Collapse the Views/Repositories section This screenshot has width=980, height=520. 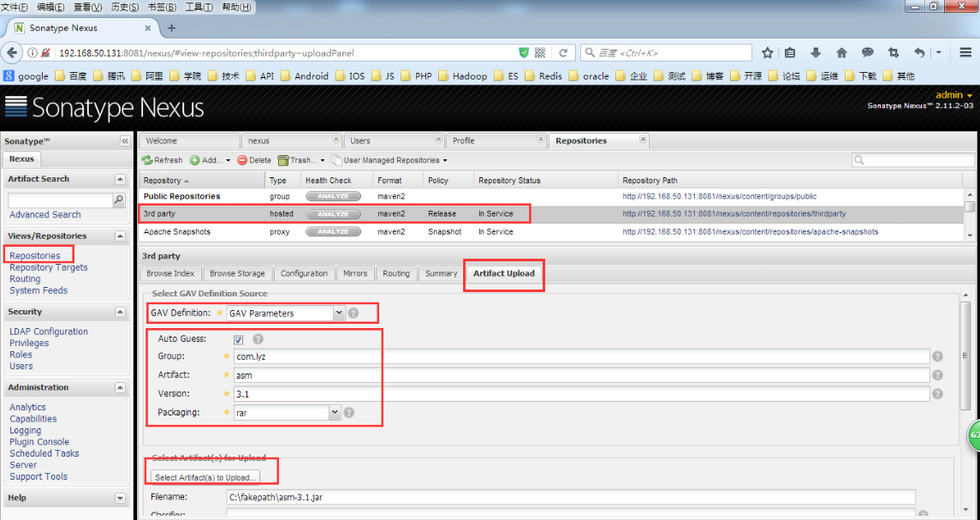(120, 236)
